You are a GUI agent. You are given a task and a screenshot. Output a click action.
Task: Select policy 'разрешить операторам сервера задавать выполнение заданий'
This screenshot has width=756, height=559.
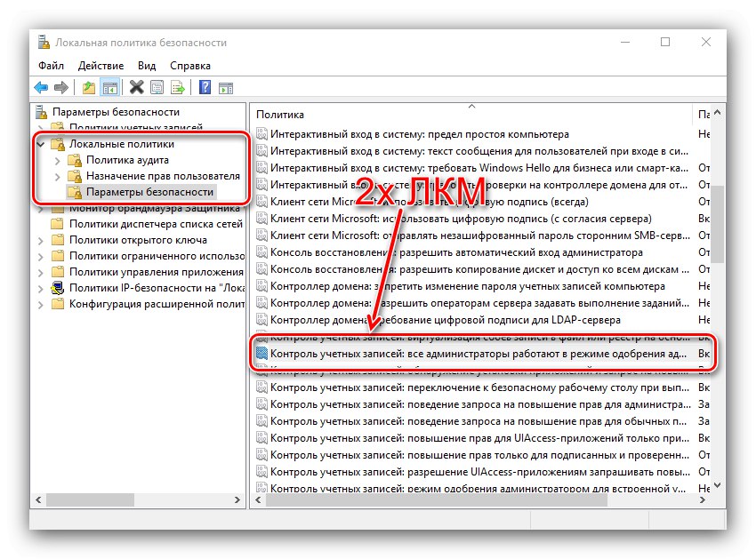coord(479,303)
